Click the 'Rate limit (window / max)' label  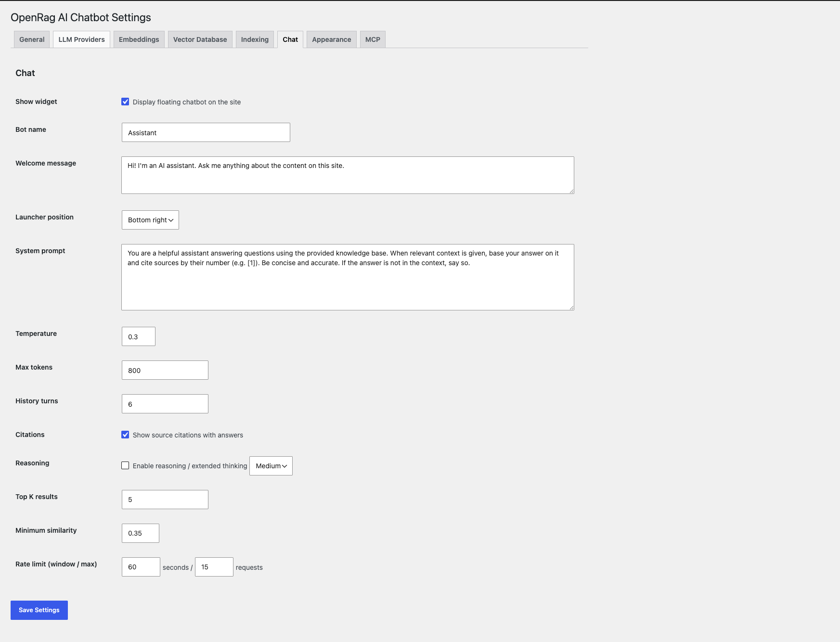point(56,564)
